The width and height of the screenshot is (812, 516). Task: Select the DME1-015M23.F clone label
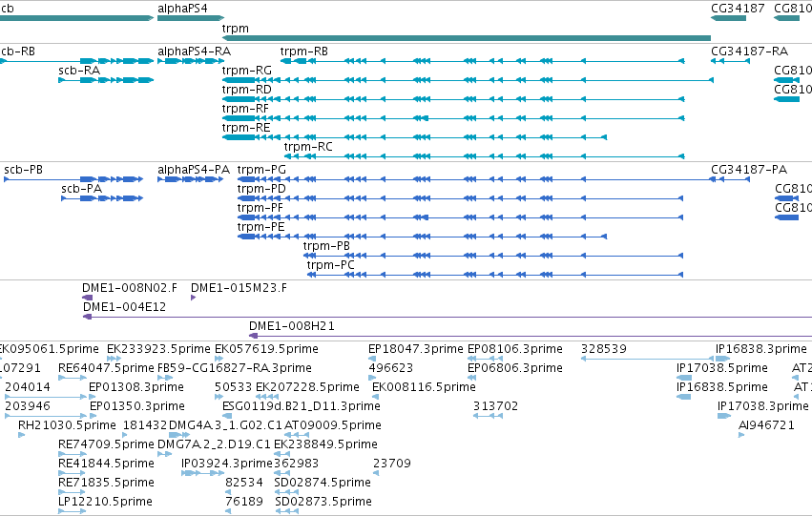pyautogui.click(x=239, y=288)
